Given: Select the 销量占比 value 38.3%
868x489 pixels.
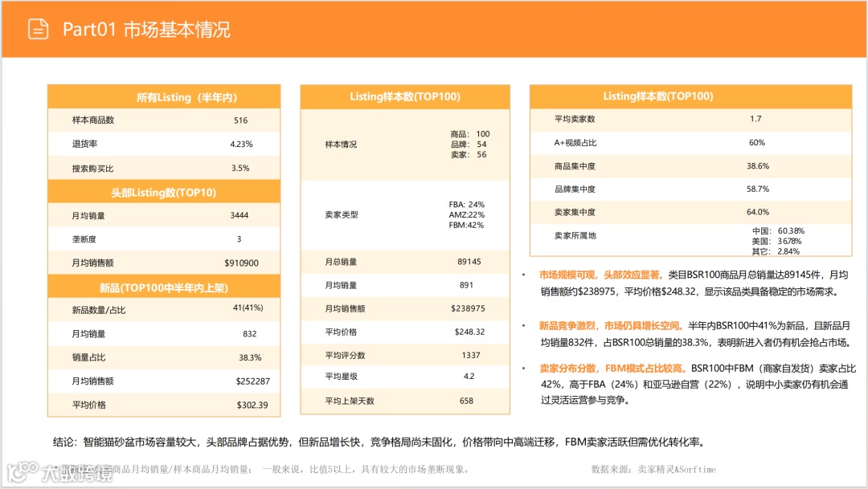Looking at the screenshot, I should (x=250, y=357).
